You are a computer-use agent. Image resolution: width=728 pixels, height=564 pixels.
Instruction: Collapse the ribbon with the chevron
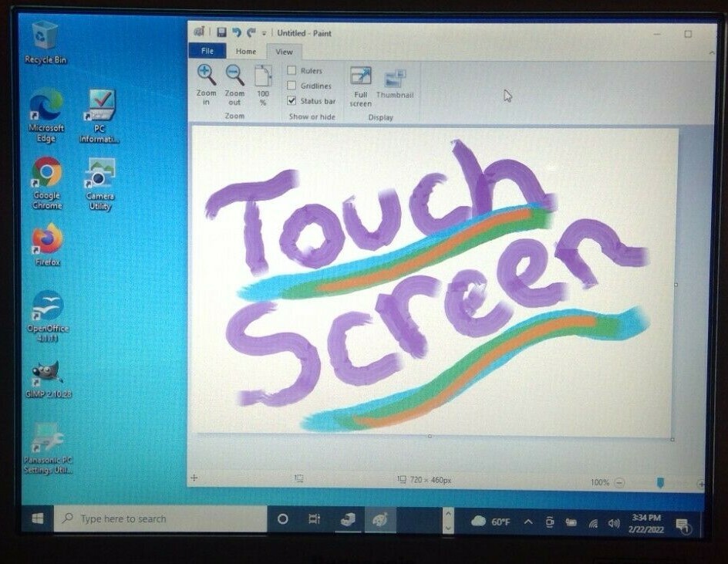click(x=712, y=53)
